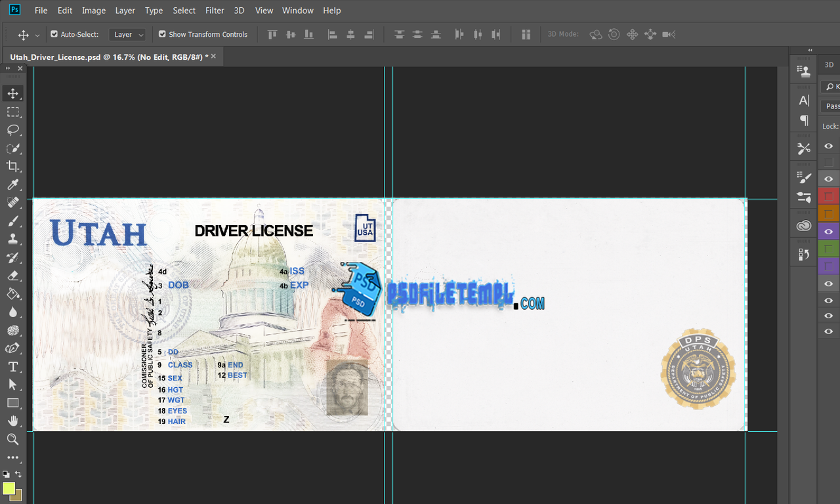The width and height of the screenshot is (840, 504).
Task: Select the Crop tool
Action: (x=13, y=166)
